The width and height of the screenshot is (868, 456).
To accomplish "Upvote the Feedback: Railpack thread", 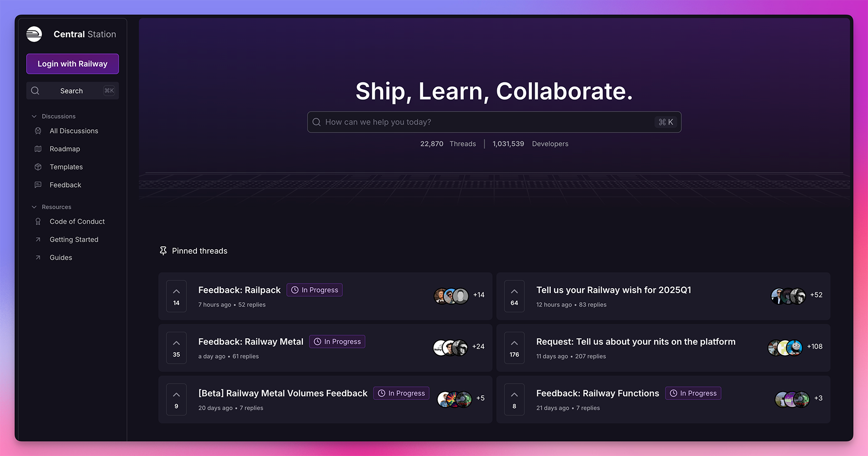I will tap(176, 296).
